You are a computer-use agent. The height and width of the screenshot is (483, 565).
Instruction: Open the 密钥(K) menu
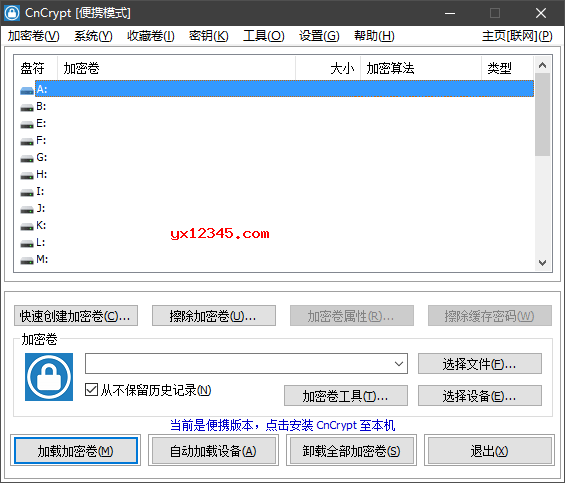click(209, 36)
